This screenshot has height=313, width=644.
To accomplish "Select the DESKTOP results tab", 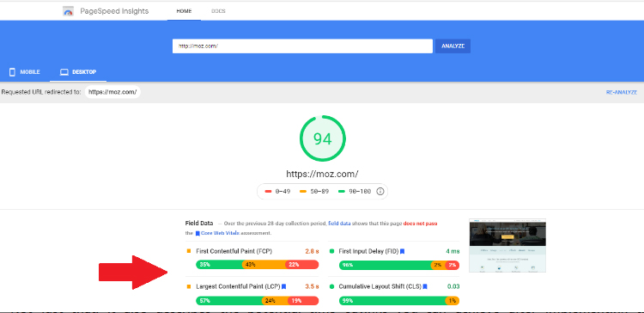I will tap(78, 72).
